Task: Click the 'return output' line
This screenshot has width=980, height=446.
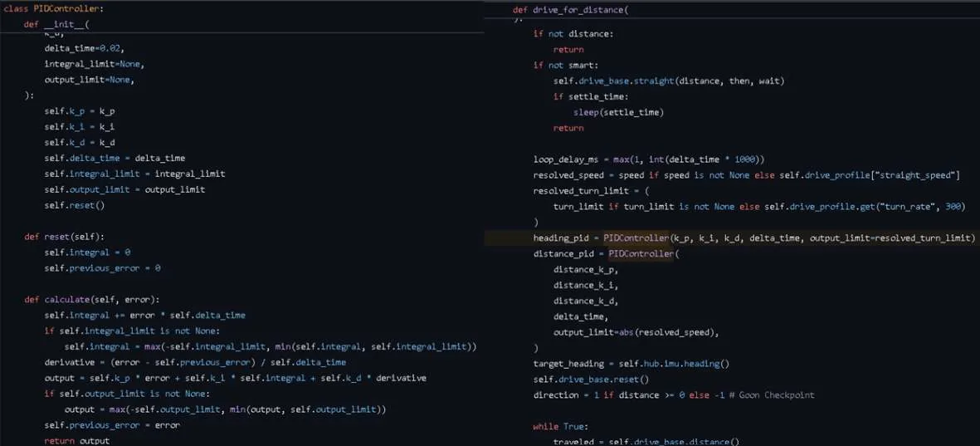Action: coord(77,440)
